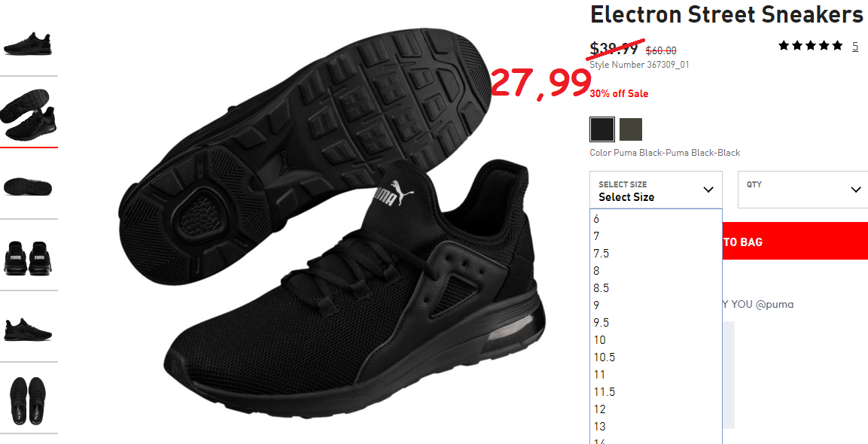Viewport: 868px width, 444px height.
Task: Show the heel back-view thumbnail
Action: point(28,257)
